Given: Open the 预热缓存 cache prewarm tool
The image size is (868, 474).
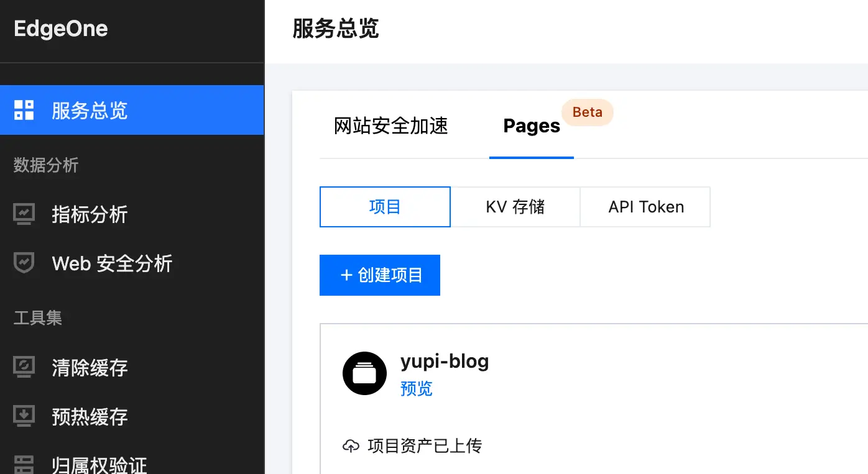Looking at the screenshot, I should point(23,416).
